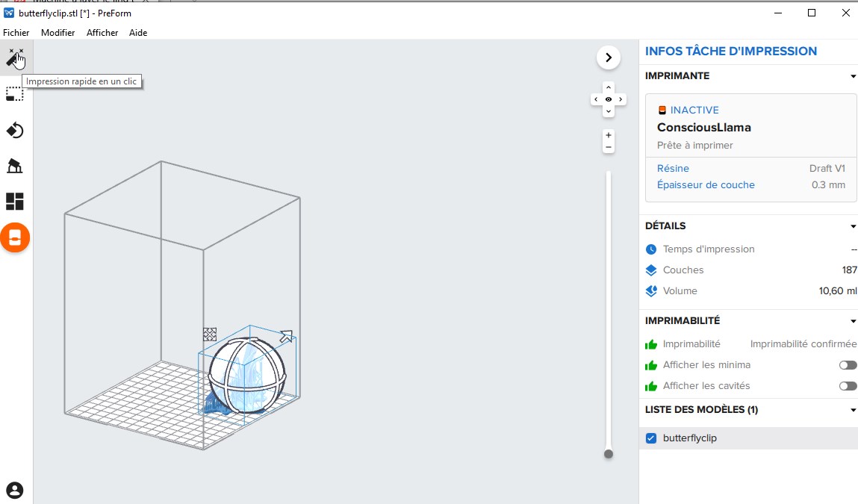Collapse the IMPRIMABILITÉ section arrow

pyautogui.click(x=853, y=321)
